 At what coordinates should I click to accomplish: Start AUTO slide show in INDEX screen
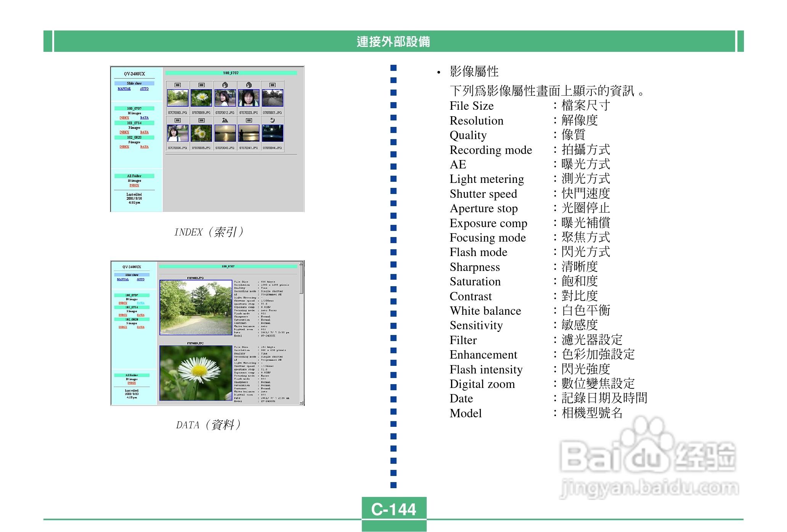(144, 89)
